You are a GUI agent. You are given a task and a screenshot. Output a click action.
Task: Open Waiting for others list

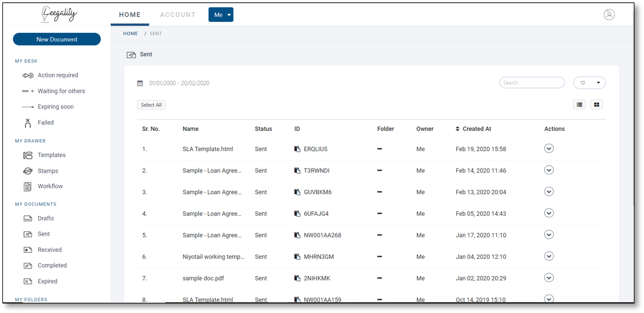tap(61, 91)
